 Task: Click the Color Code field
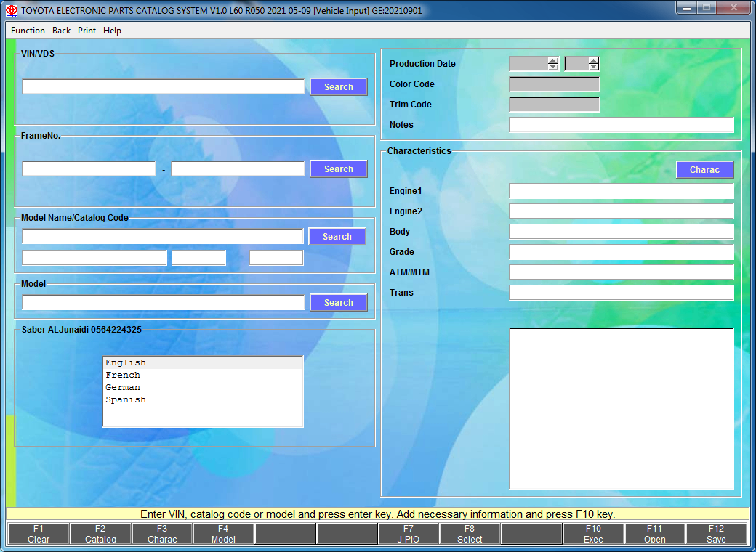click(x=555, y=84)
